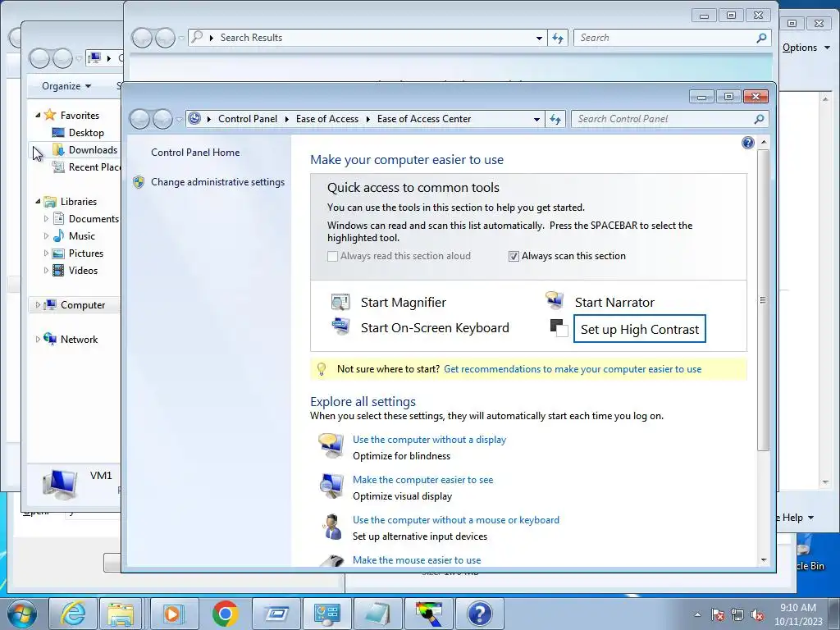Refresh the Search Results window
Image resolution: width=840 pixels, height=630 pixels.
tap(558, 38)
